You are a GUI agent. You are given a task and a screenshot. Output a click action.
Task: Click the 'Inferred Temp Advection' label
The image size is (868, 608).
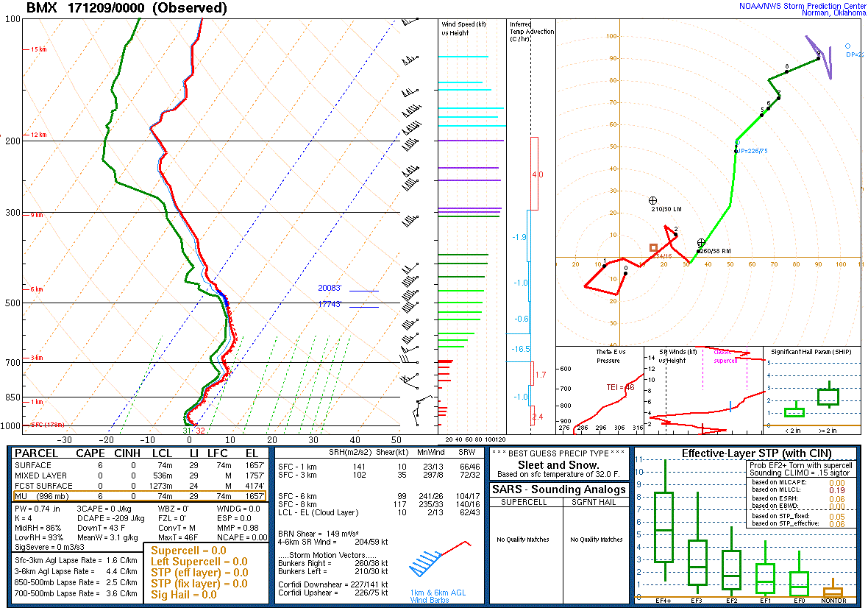point(531,32)
